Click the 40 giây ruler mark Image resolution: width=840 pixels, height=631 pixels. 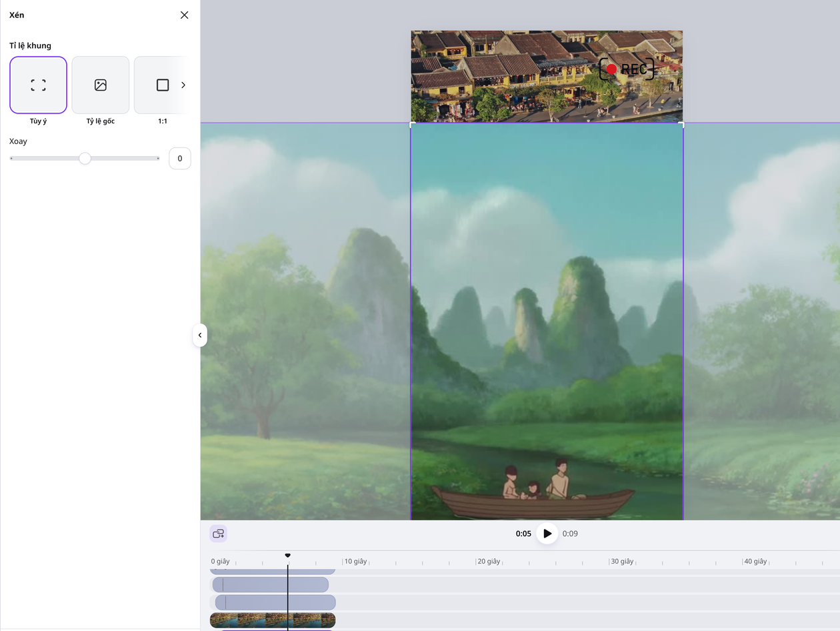755,562
